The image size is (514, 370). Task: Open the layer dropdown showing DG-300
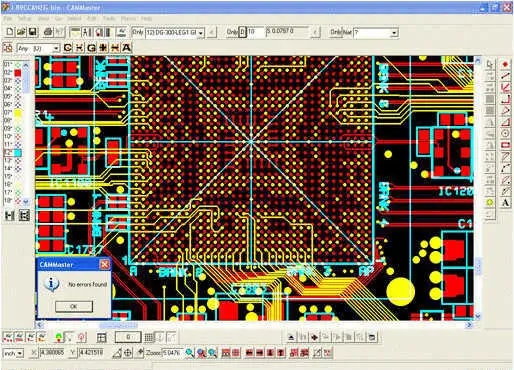click(x=201, y=33)
